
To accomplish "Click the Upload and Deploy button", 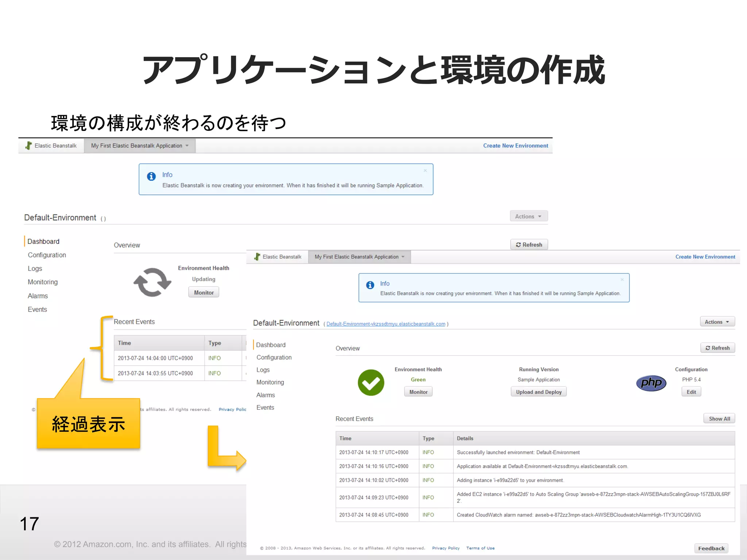I will pos(538,392).
